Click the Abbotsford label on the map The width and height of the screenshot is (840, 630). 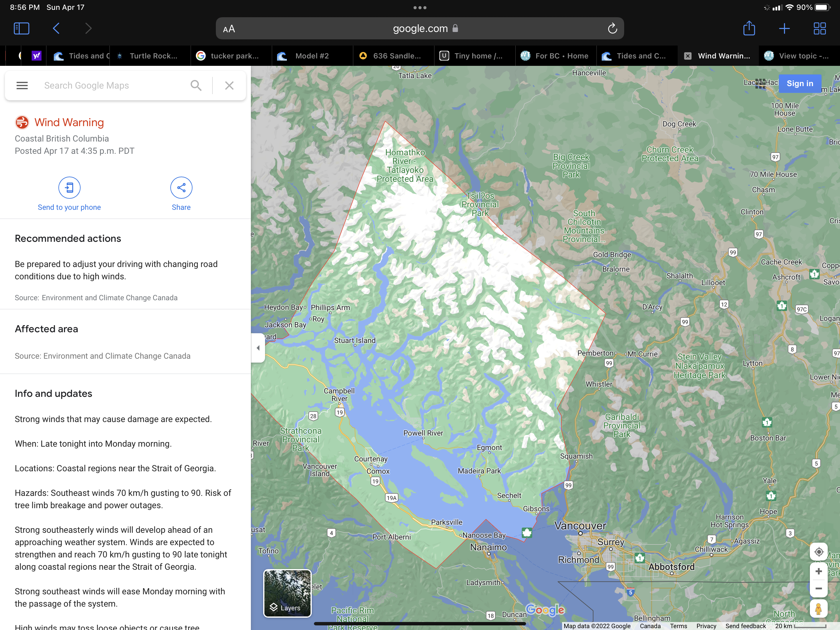(x=672, y=567)
